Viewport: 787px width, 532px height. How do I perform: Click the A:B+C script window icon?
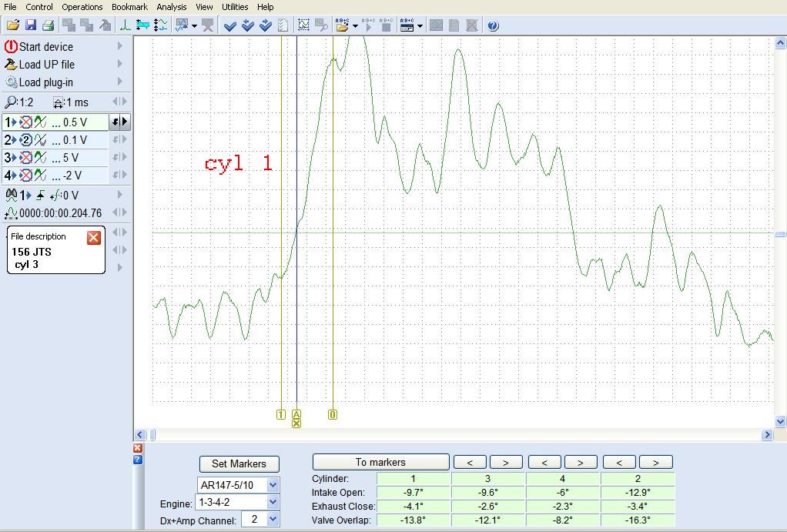[407, 25]
